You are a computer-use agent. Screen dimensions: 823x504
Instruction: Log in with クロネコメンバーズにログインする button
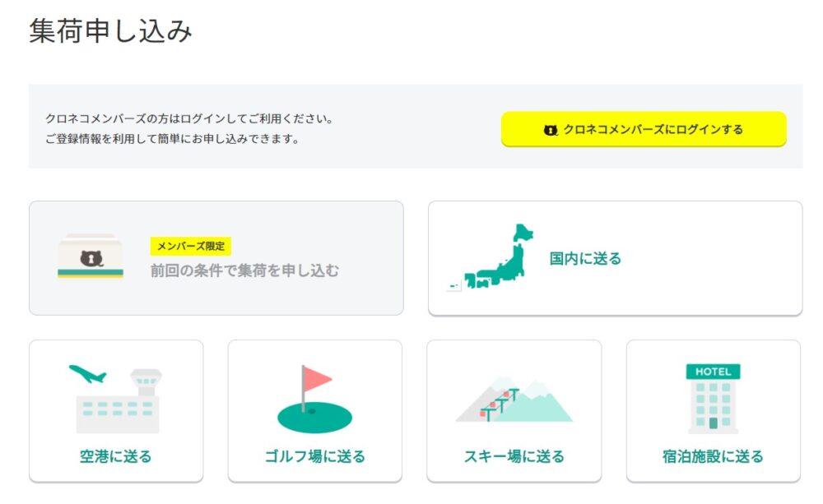tap(644, 129)
